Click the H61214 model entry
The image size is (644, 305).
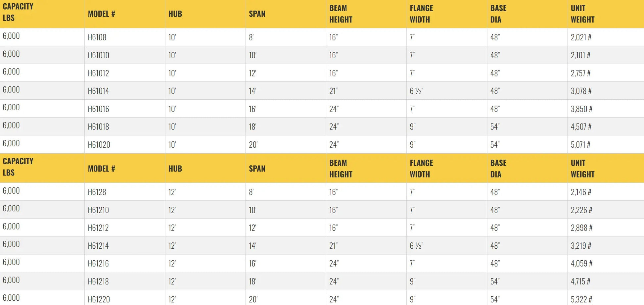point(98,246)
